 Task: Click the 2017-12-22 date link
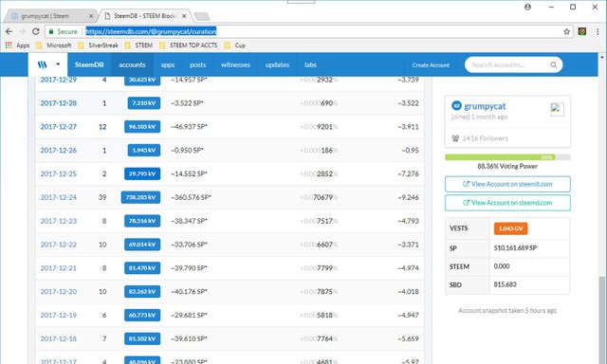coord(59,245)
